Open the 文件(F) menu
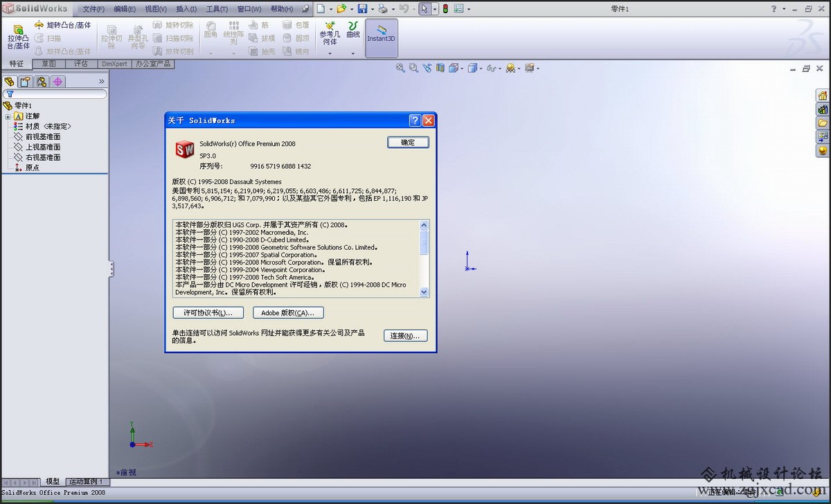 pos(93,9)
